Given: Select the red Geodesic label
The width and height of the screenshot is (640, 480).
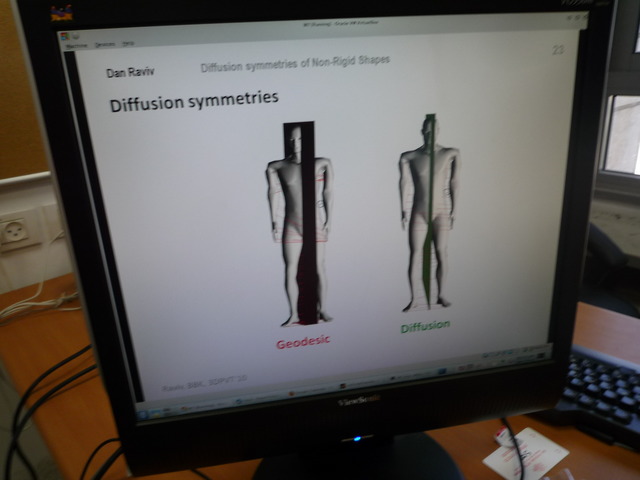Looking at the screenshot, I should pos(303,342).
